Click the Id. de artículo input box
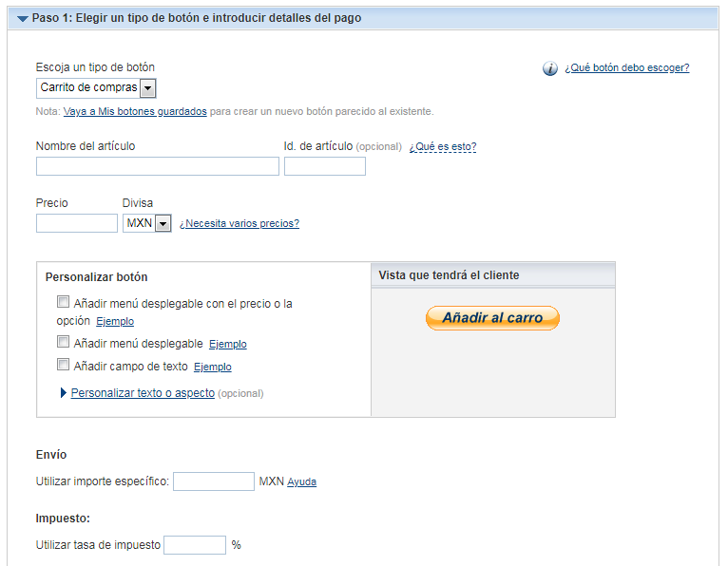The width and height of the screenshot is (728, 566). click(325, 166)
